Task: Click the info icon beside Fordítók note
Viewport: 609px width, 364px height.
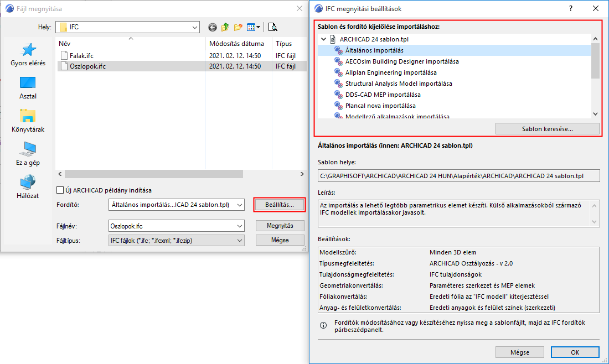Action: (x=323, y=325)
